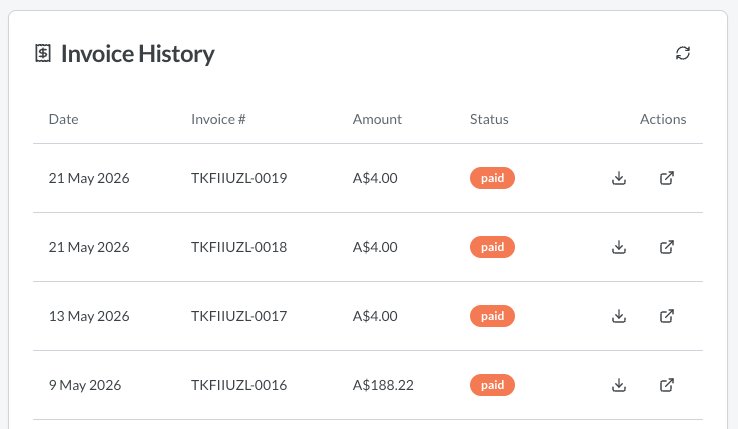
Task: Click the 9 May 2026 date cell
Action: tap(85, 385)
